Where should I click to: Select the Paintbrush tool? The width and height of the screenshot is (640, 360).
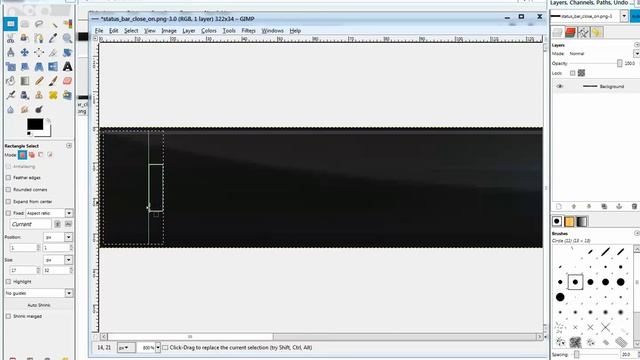53,81
